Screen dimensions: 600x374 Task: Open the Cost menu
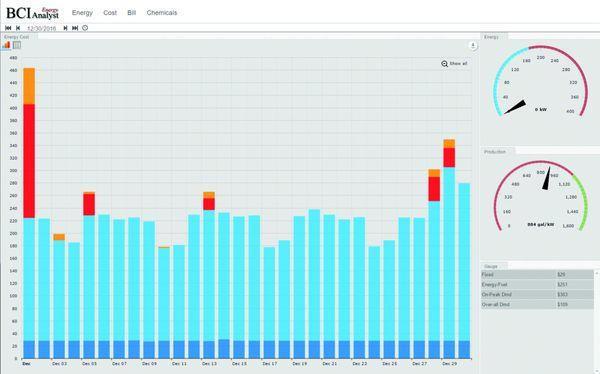pyautogui.click(x=110, y=13)
